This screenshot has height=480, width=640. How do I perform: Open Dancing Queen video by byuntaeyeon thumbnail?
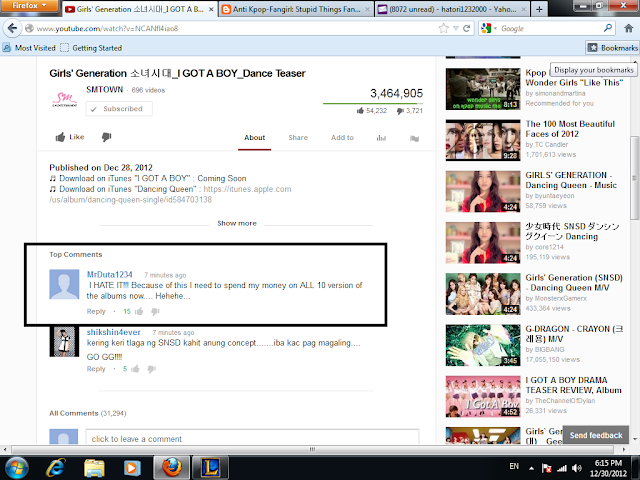click(x=483, y=191)
